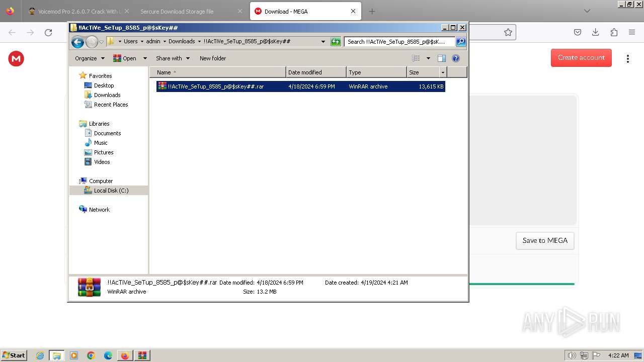Click the volume icon in the system tray
This screenshot has width=644, height=362.
pyautogui.click(x=572, y=355)
